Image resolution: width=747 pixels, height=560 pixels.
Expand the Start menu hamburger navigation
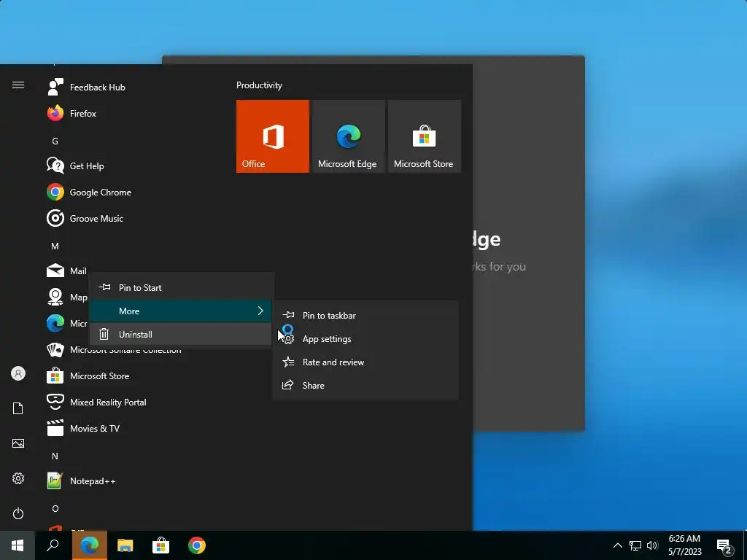[x=18, y=85]
